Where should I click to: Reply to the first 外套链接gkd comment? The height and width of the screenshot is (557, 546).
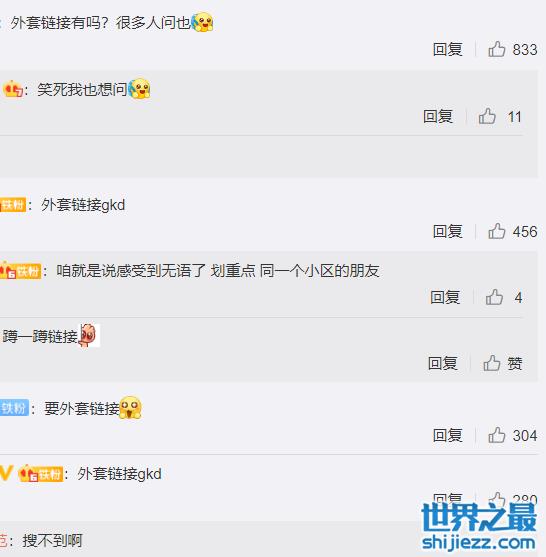(447, 232)
